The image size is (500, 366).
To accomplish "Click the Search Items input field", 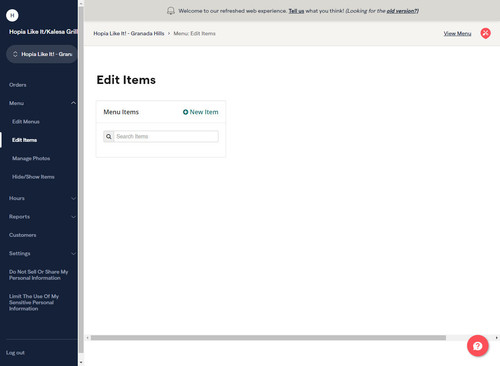I will click(166, 136).
